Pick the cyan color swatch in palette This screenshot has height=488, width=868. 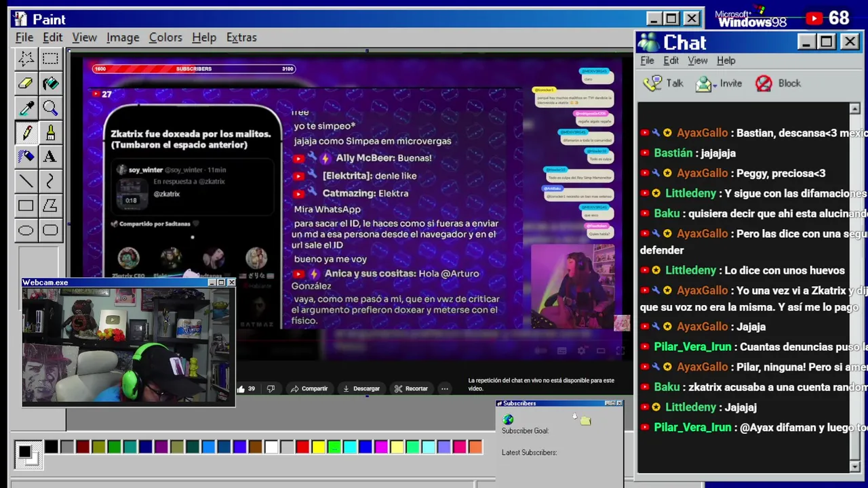point(350,447)
